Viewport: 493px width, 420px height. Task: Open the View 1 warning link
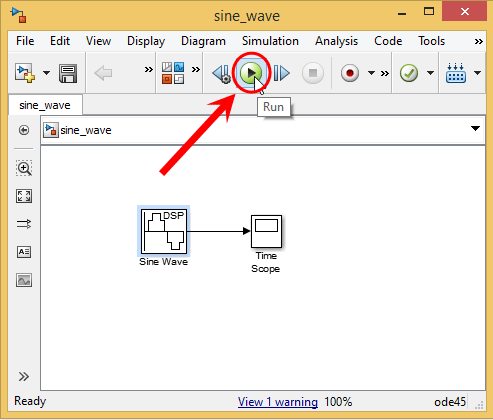point(278,402)
